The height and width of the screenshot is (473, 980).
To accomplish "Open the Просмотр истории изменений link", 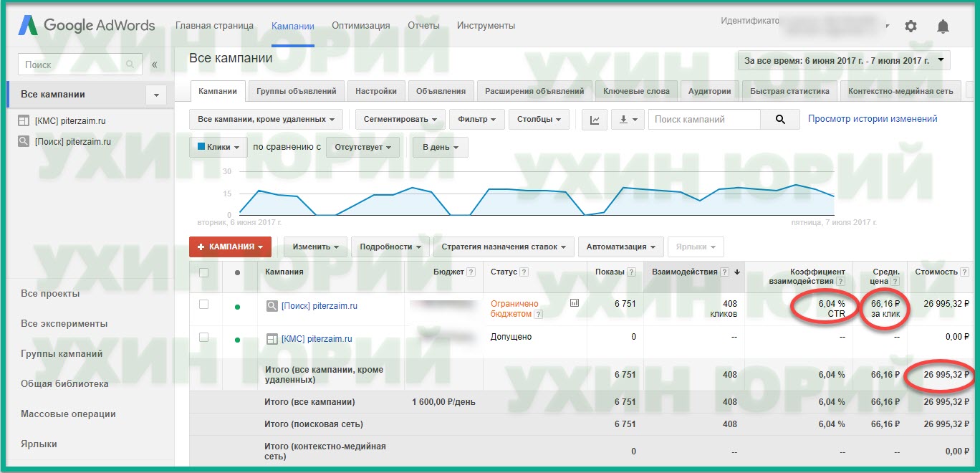I will [872, 119].
